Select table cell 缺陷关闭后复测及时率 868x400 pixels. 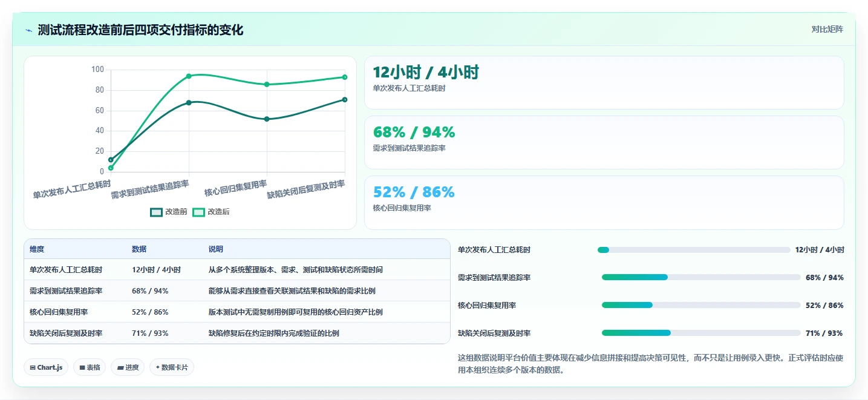coord(66,333)
